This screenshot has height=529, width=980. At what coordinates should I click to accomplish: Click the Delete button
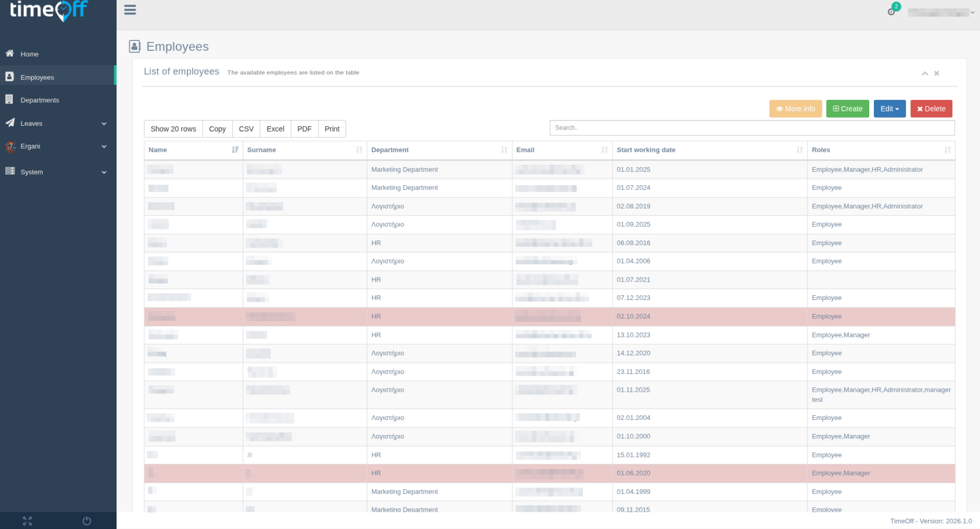tap(931, 108)
